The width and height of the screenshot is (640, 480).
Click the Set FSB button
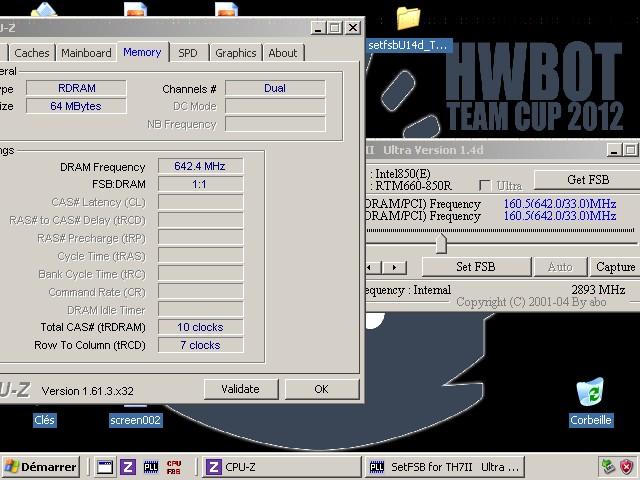tap(476, 267)
